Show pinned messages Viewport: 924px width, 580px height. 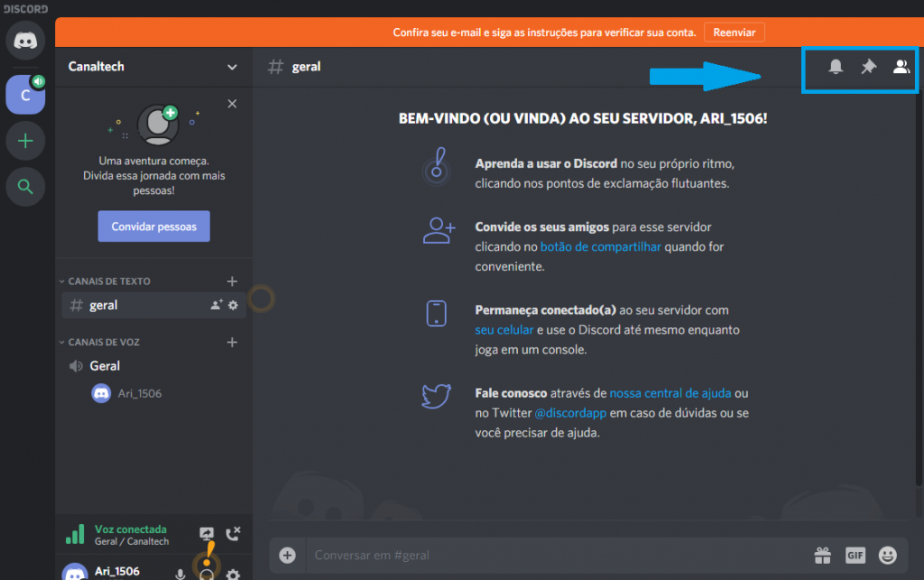point(869,67)
